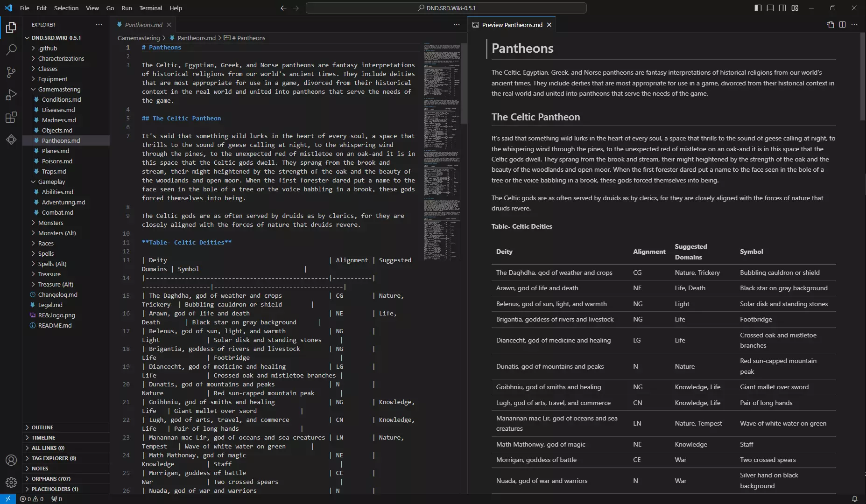Collapse the Gamemastering folder
Image resolution: width=866 pixels, height=504 pixels.
[59, 89]
